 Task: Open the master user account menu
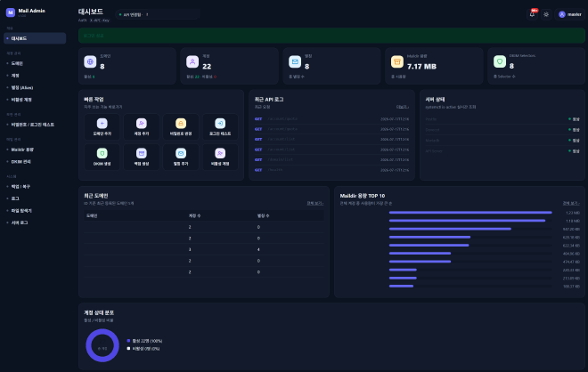pyautogui.click(x=569, y=14)
